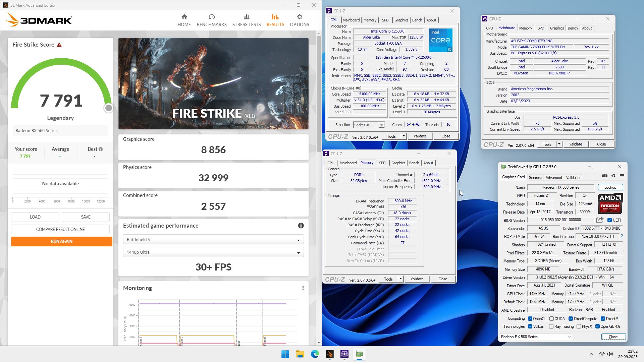Viewport: 644px width, 362px height.
Task: Click the AMD Radeon logo in GPU-Z
Action: click(610, 203)
